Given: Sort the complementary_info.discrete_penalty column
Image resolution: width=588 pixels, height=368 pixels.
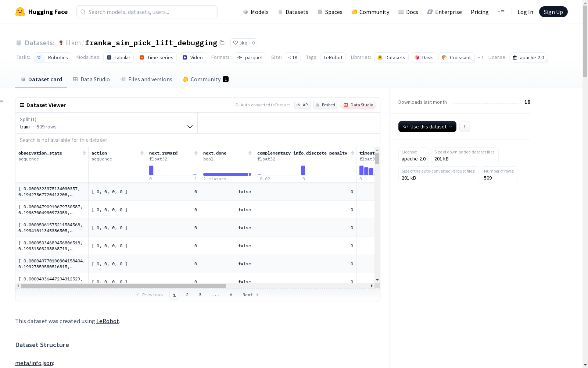Looking at the screenshot, I should (352, 153).
